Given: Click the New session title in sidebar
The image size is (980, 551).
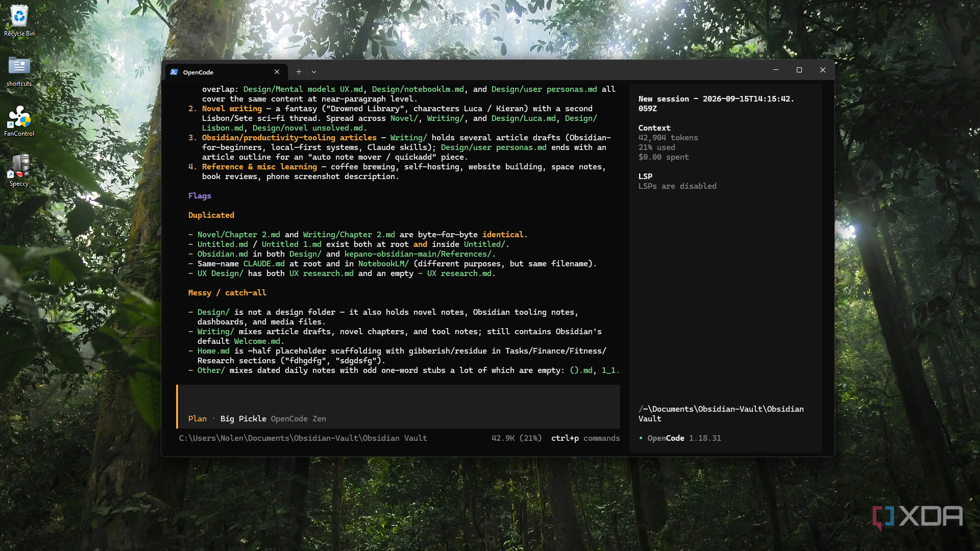Looking at the screenshot, I should click(716, 104).
